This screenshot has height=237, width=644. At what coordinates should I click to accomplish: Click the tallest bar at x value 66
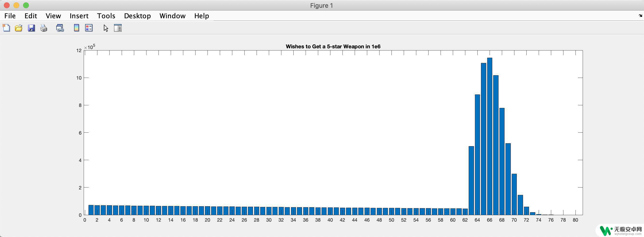click(490, 136)
